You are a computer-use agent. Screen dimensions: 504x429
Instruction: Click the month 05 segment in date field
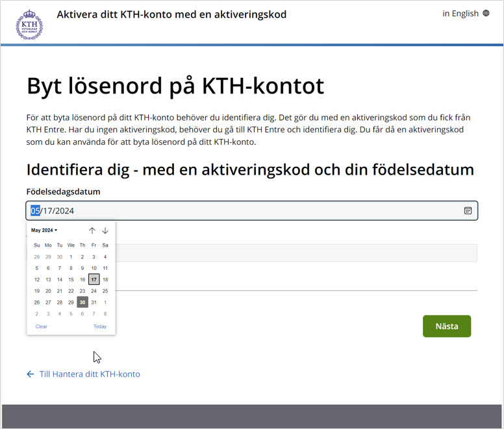click(x=36, y=211)
